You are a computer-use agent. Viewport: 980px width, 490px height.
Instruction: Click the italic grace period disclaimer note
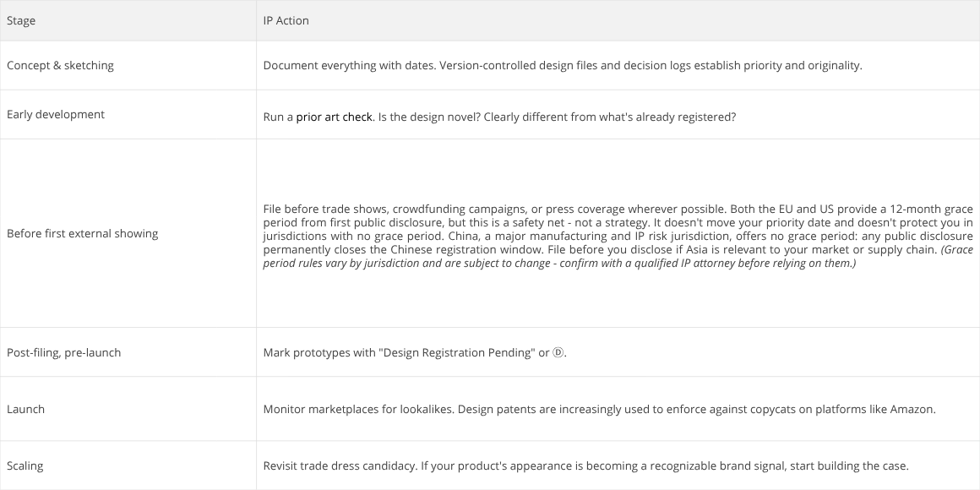point(618,256)
